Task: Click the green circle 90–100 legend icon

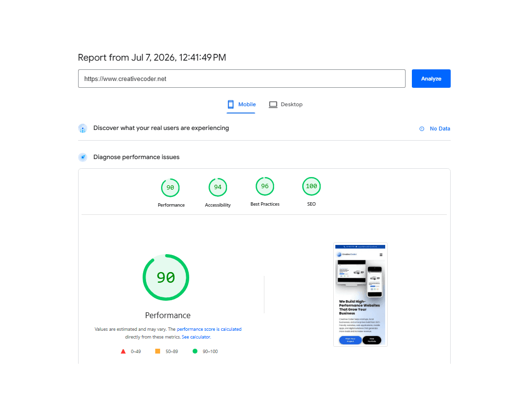Action: (x=195, y=351)
